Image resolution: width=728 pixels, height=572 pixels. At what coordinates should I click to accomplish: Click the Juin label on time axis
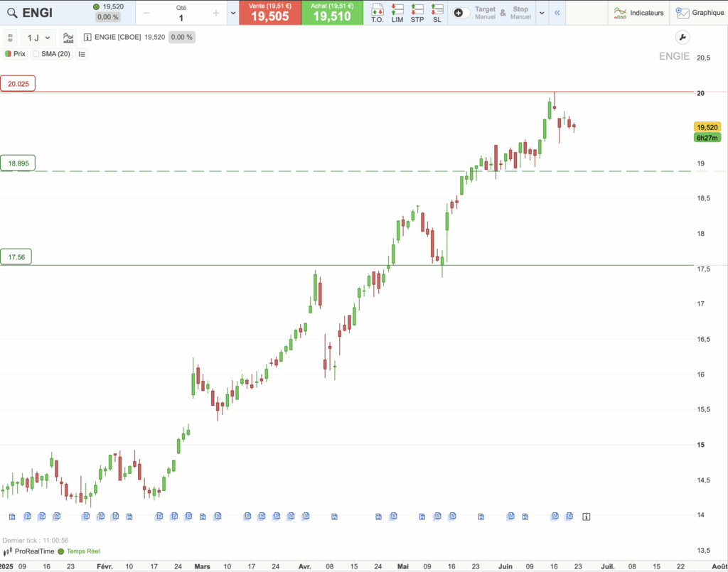point(505,566)
